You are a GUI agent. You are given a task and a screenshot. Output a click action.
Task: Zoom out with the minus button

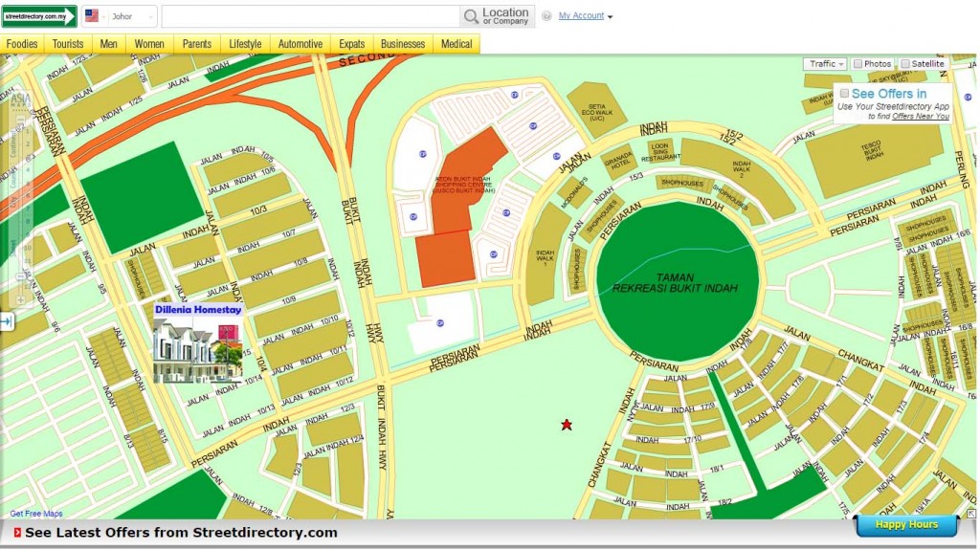point(21,119)
